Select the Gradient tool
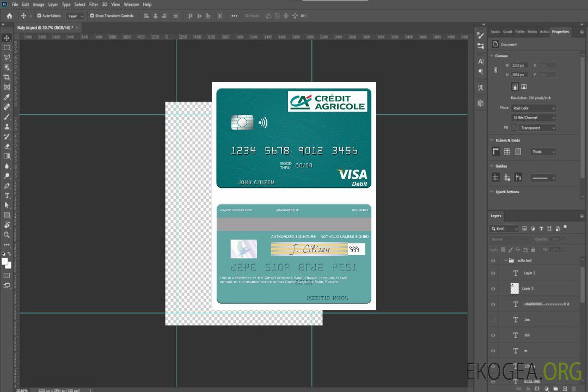 (7, 156)
